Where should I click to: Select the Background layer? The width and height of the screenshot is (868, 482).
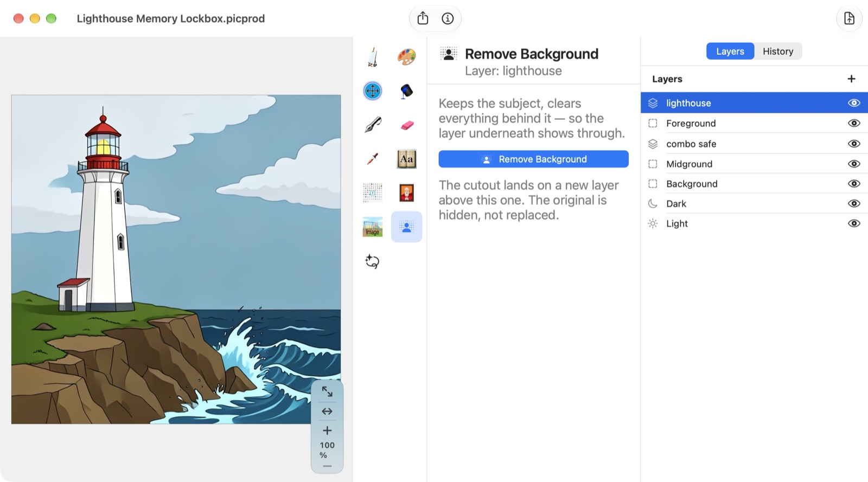point(754,184)
